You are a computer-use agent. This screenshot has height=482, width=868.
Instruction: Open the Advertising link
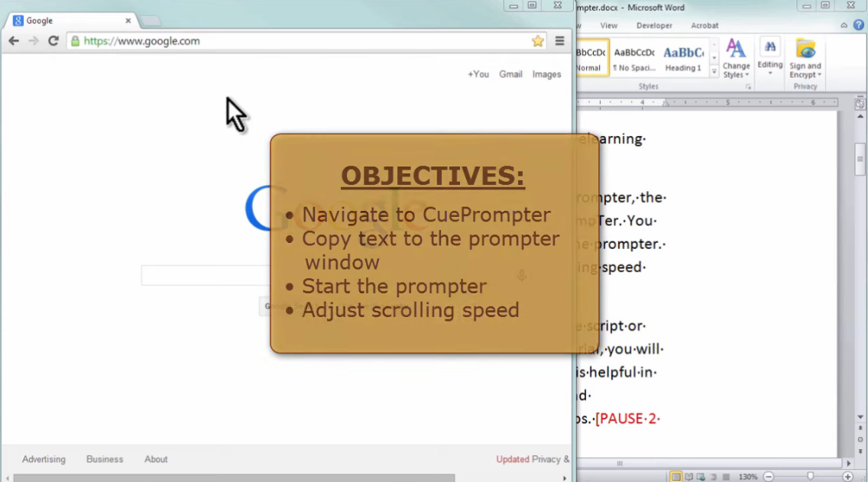point(44,459)
